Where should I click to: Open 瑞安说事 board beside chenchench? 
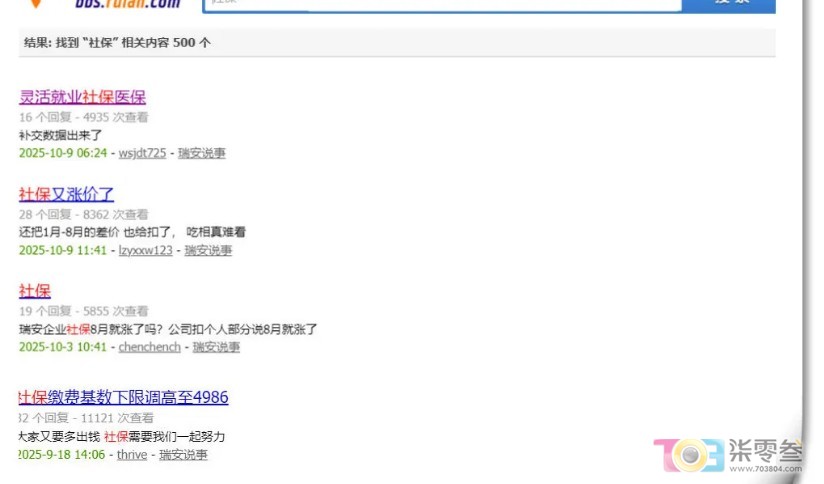(x=216, y=347)
